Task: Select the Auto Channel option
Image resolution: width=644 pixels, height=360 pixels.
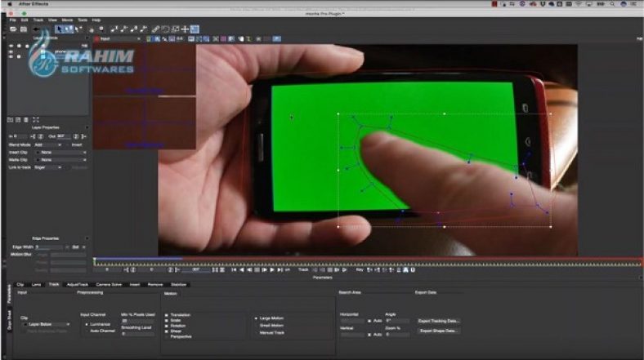Action: coord(87,331)
